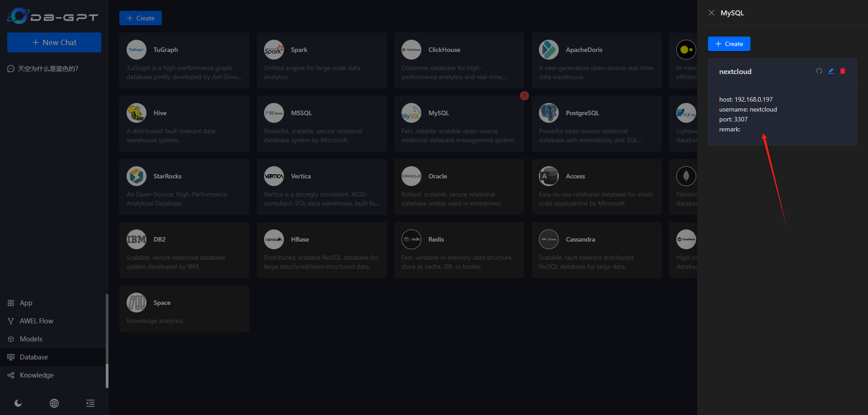Edit the nextcloud connection
Screen dimensions: 868x415
click(831, 71)
